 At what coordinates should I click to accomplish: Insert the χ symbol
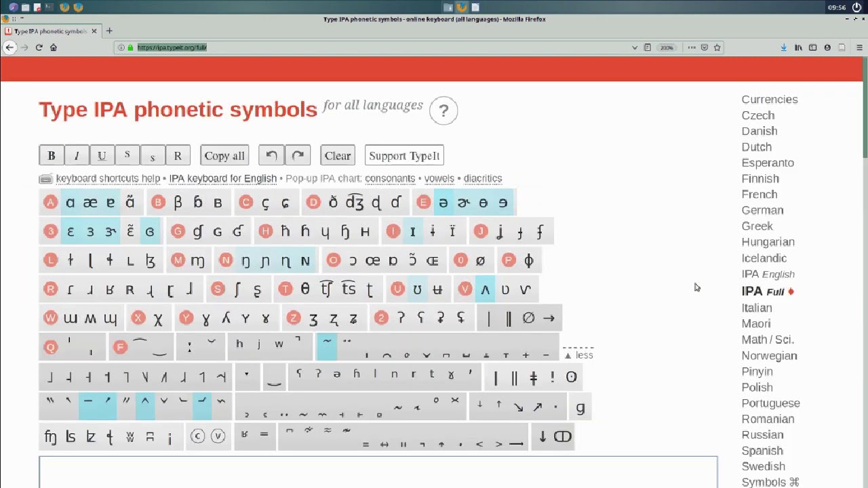coord(158,318)
